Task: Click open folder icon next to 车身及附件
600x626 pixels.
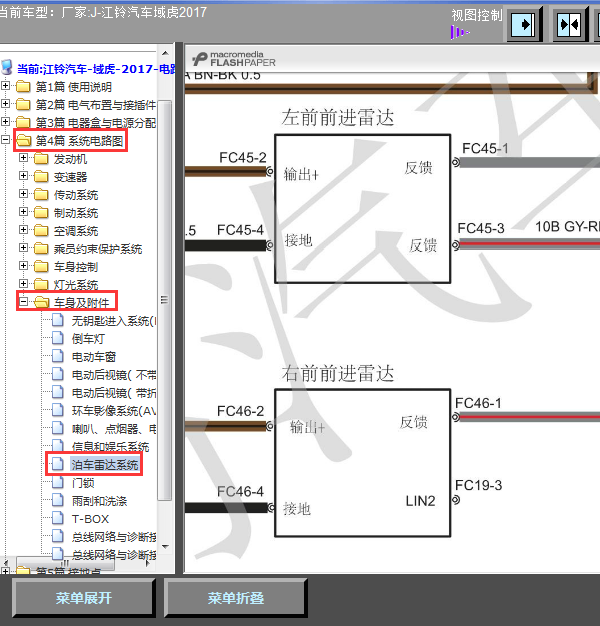Action: click(42, 302)
